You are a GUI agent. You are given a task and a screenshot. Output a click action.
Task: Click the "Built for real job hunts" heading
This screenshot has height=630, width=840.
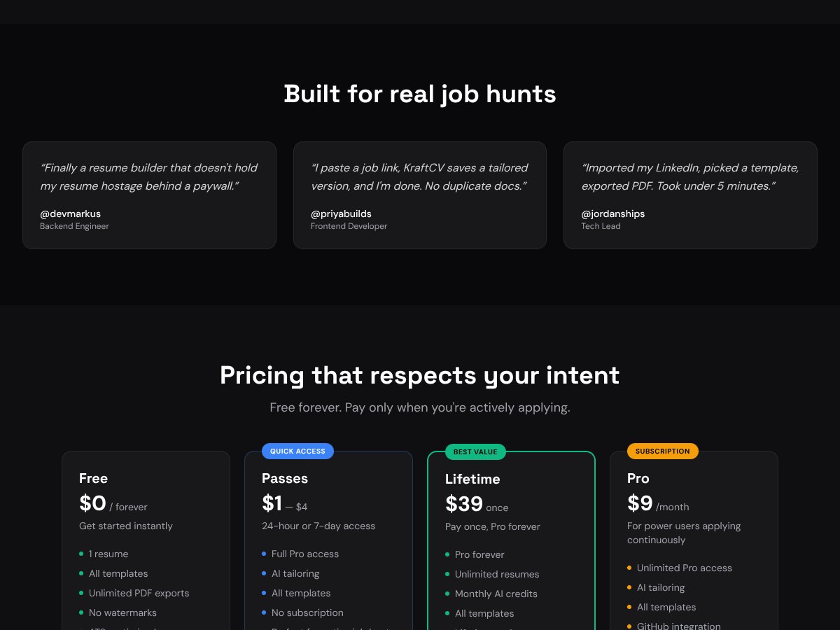pyautogui.click(x=420, y=94)
